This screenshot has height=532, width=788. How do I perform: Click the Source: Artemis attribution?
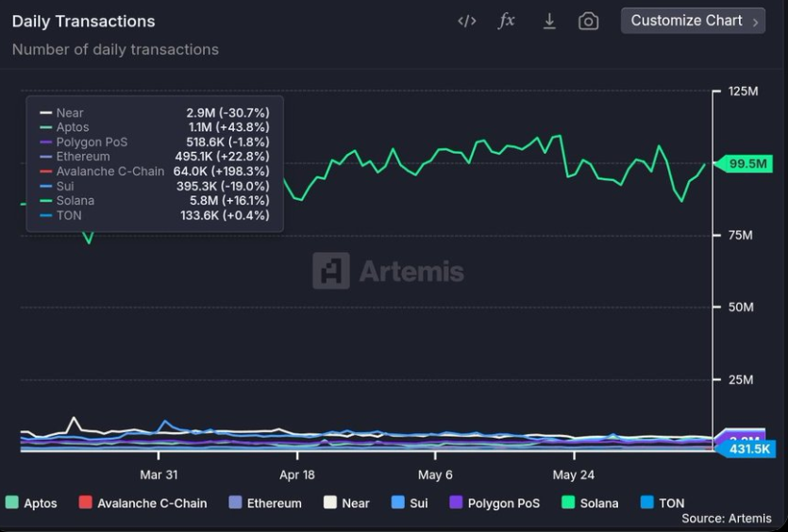tap(726, 518)
